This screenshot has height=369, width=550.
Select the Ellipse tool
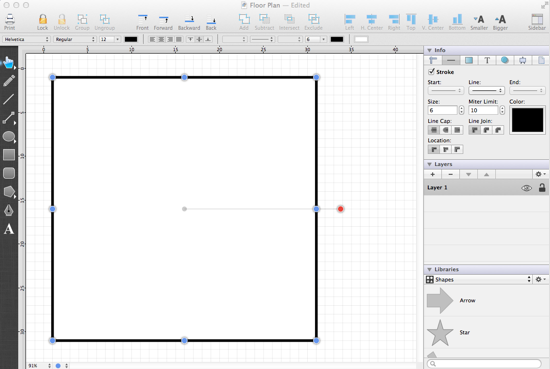(9, 136)
